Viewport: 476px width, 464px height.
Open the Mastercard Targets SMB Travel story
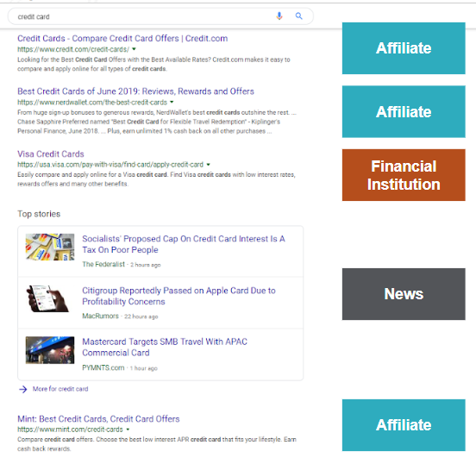(x=165, y=347)
